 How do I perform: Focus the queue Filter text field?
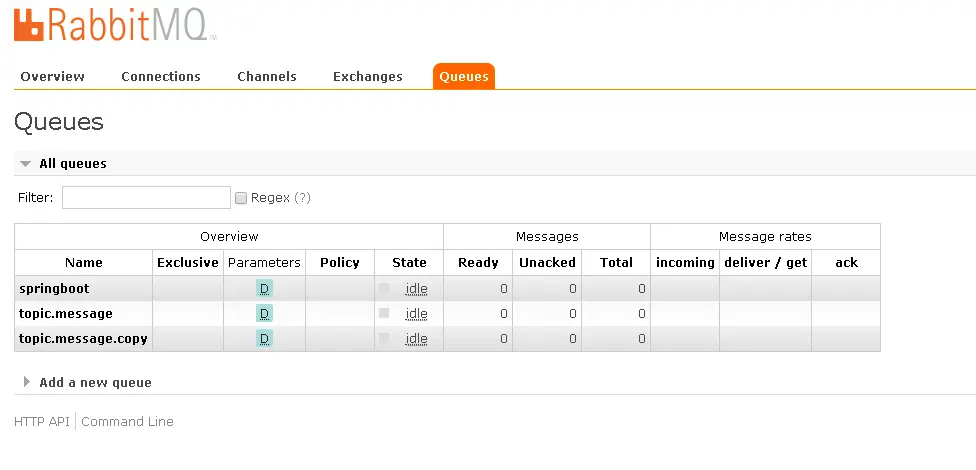pos(146,198)
